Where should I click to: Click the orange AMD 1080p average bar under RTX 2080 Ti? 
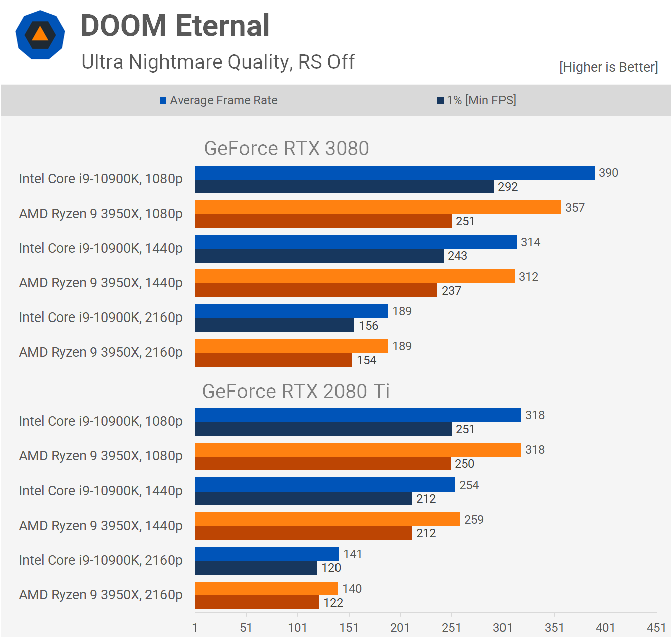[358, 450]
